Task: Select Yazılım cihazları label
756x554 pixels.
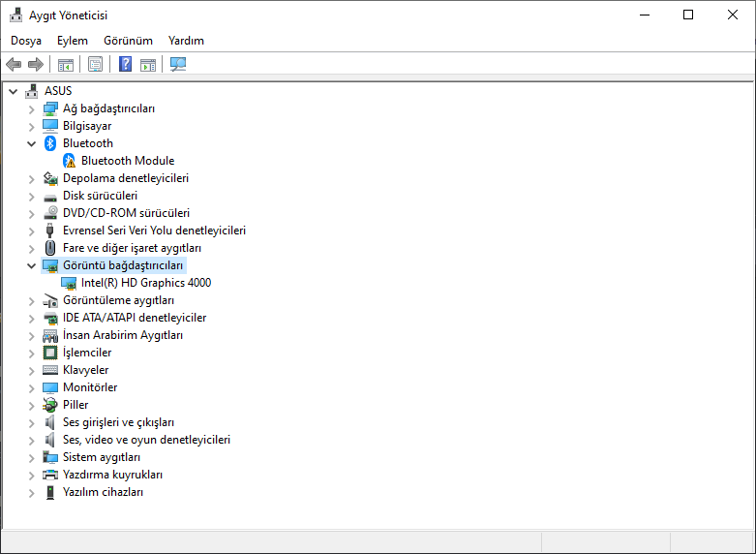Action: (x=104, y=492)
